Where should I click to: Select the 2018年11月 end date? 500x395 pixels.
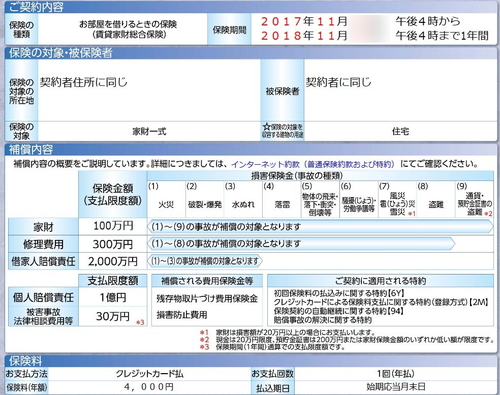click(304, 36)
